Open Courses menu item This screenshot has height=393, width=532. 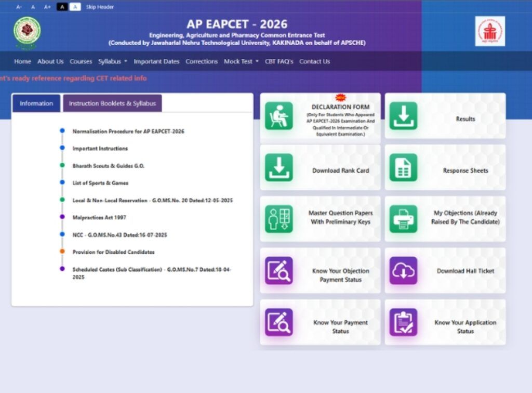pos(81,61)
